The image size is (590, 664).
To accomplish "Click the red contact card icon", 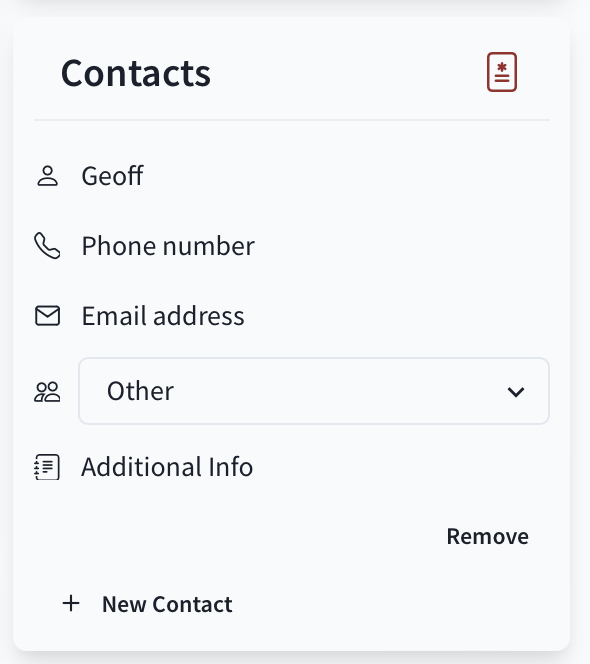I will [x=501, y=72].
